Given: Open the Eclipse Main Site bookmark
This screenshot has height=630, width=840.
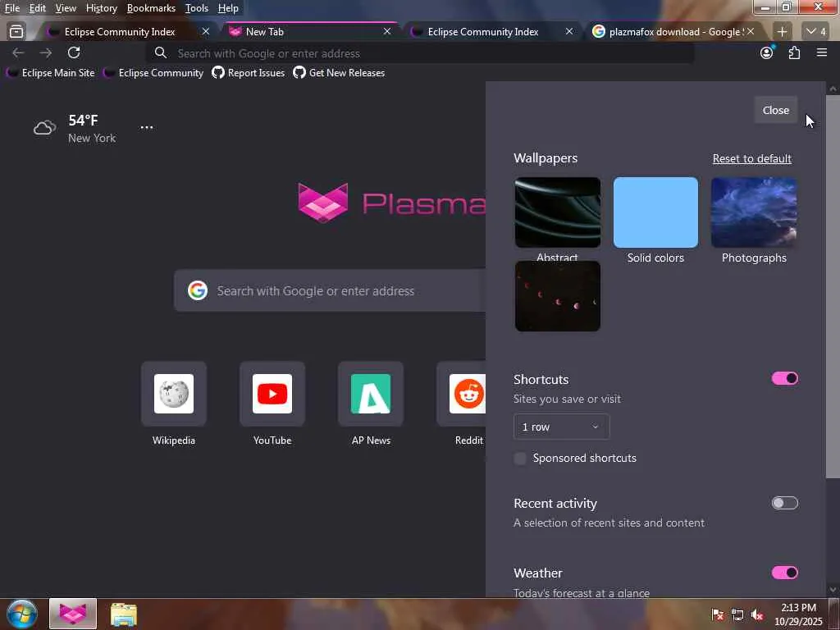Looking at the screenshot, I should click(x=50, y=73).
